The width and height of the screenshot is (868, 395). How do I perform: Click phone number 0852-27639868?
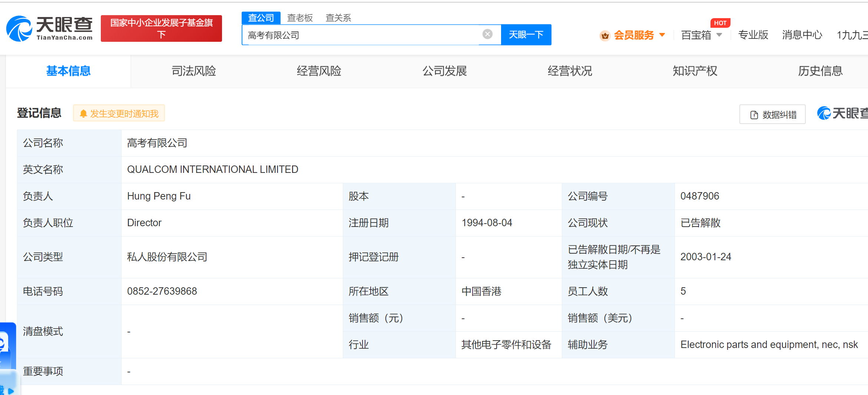162,291
